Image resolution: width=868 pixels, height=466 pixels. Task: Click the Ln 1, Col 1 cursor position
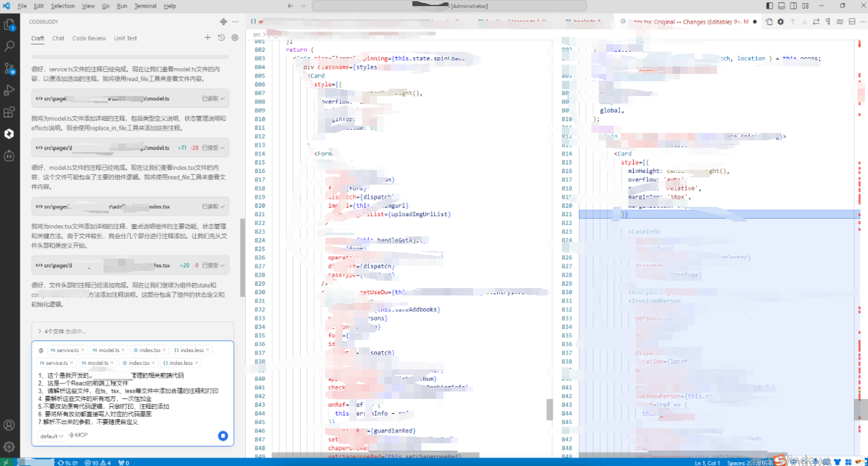pos(708,462)
